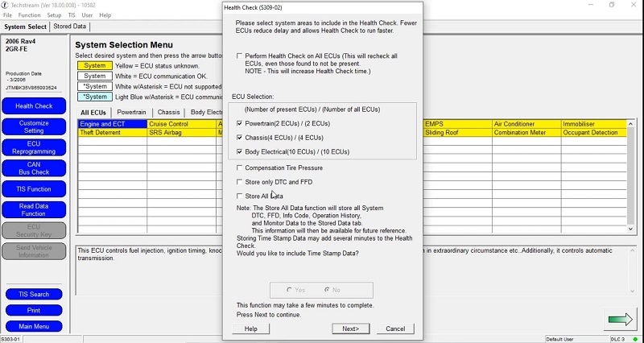Screen dimensions: 644x343
Task: Enable the Store All Data checkbox
Action: pos(239,196)
